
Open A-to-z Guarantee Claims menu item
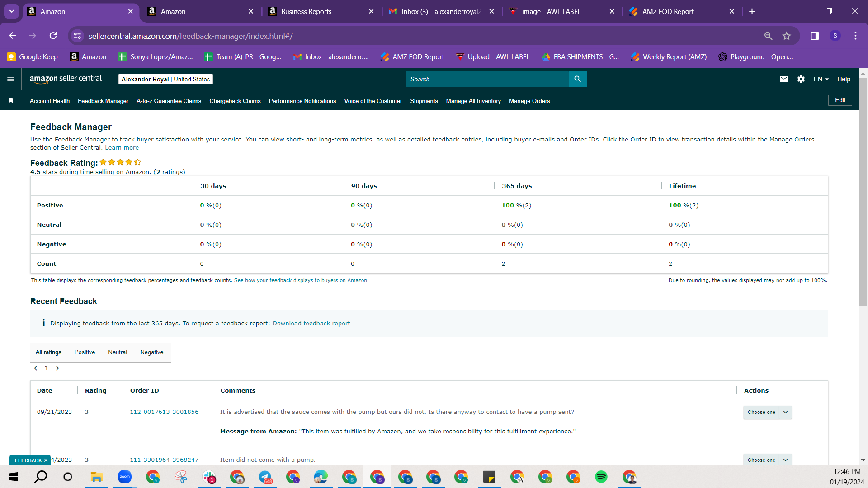coord(169,101)
